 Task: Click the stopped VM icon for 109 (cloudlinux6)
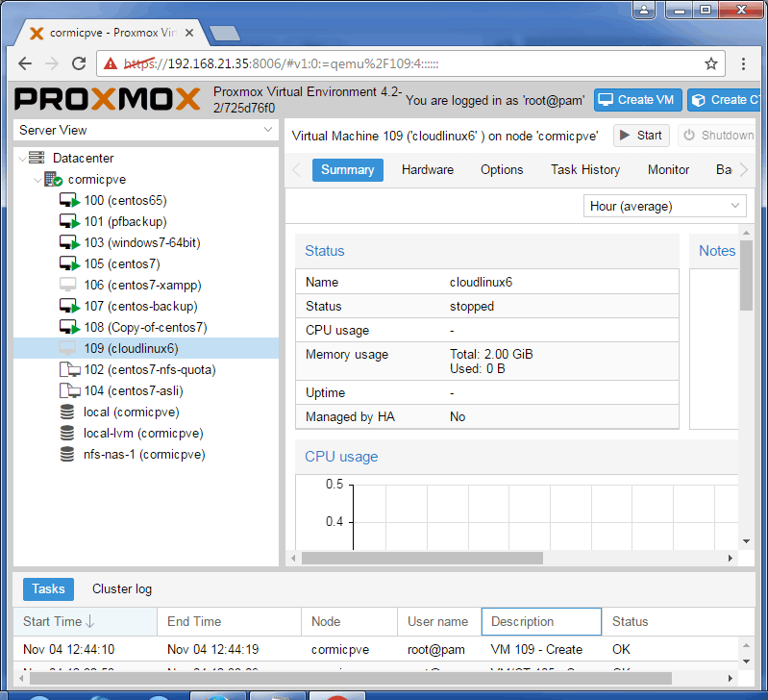coord(67,348)
